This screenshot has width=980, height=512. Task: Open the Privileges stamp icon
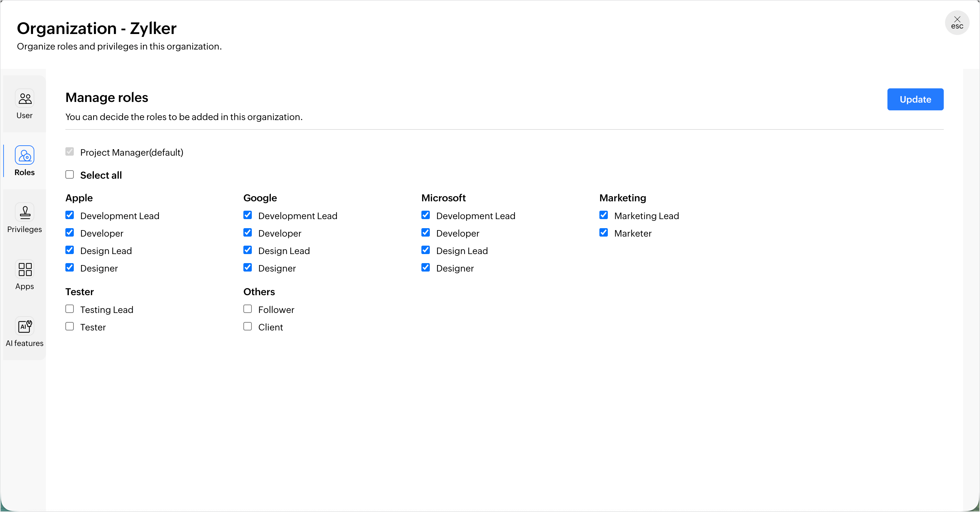[x=25, y=212]
